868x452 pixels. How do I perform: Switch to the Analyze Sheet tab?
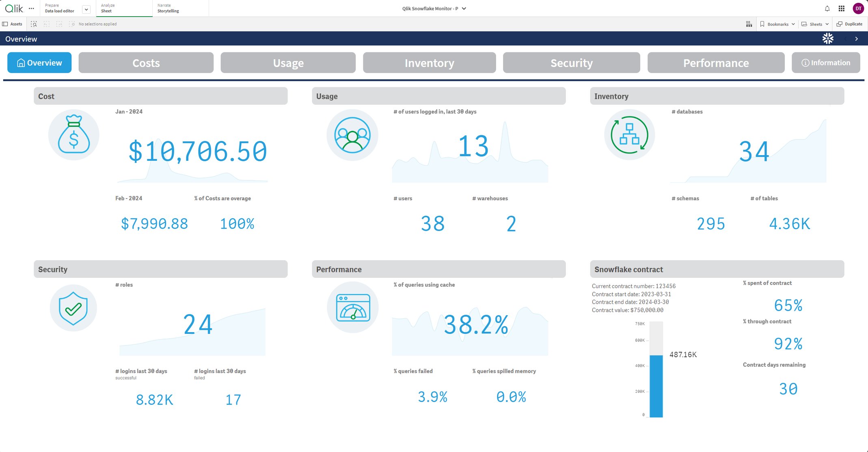tap(124, 8)
